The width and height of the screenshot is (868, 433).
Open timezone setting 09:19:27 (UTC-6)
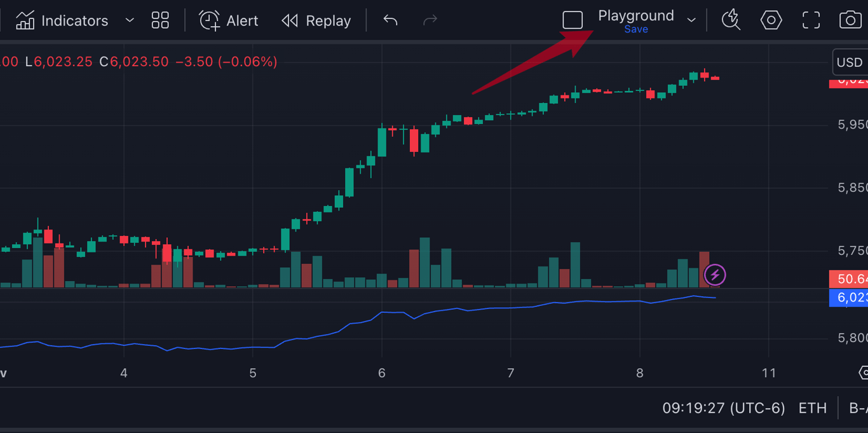click(724, 408)
